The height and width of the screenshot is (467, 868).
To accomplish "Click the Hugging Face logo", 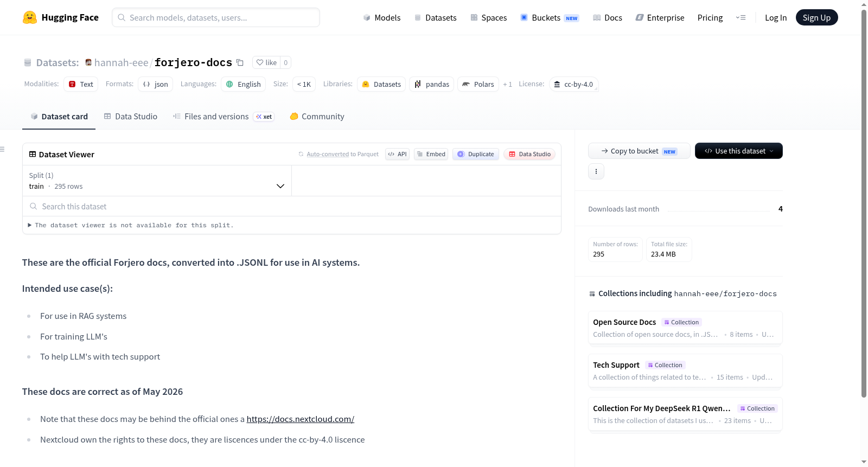I will click(x=60, y=17).
